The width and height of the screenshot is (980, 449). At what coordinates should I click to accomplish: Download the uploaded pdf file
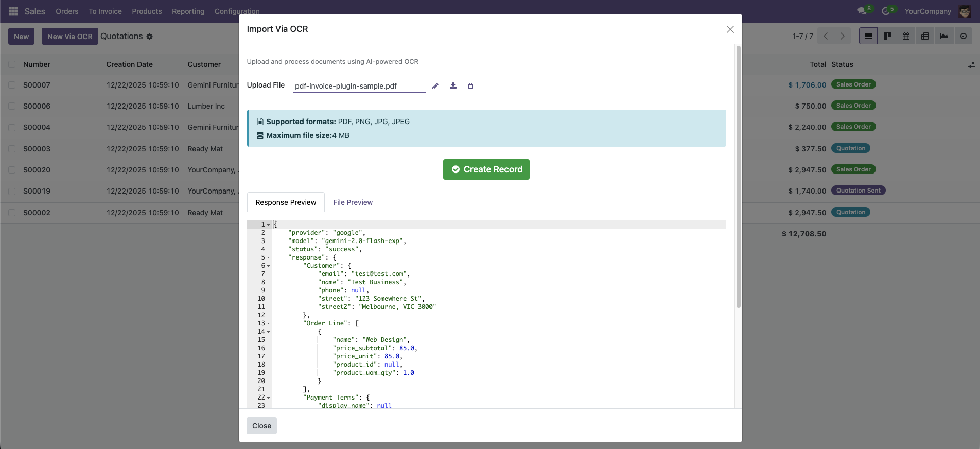pos(453,86)
